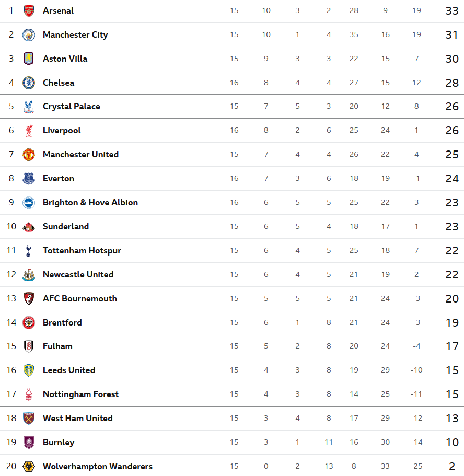
Task: Click the Newcastle United badge icon
Action: (29, 275)
